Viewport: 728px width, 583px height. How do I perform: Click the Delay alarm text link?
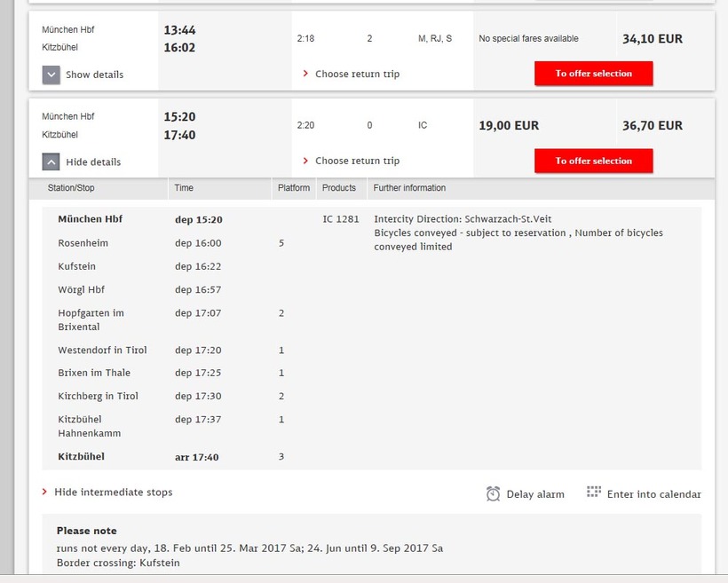[535, 494]
